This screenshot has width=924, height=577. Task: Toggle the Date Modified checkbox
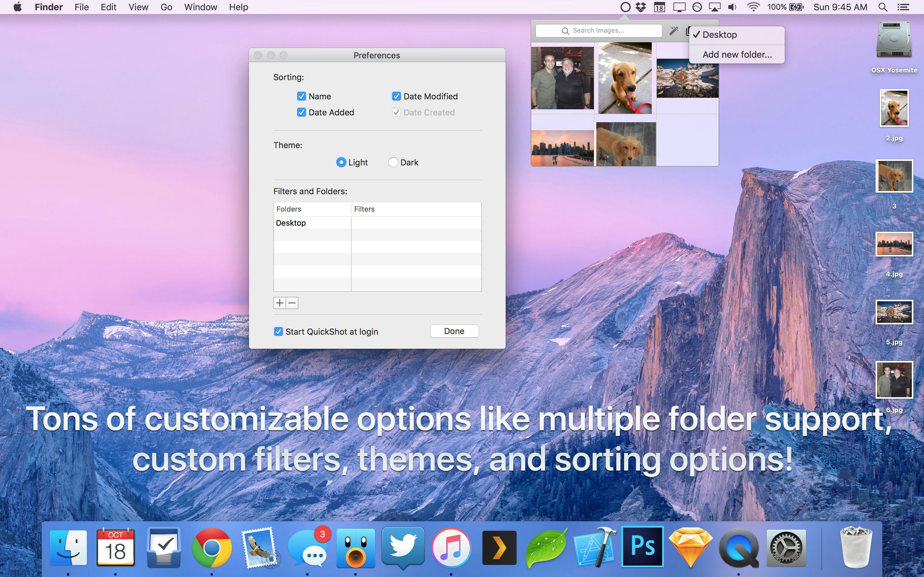click(x=396, y=96)
